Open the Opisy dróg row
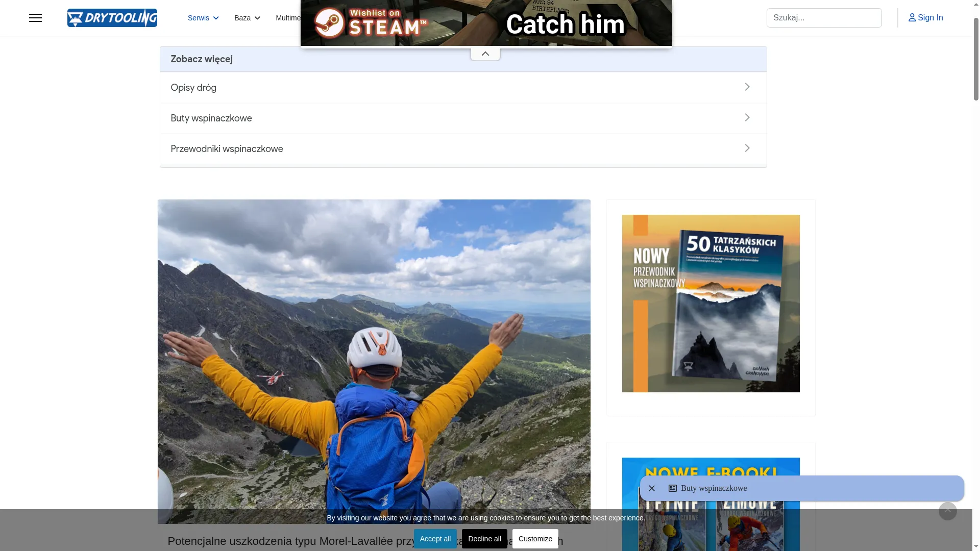The image size is (980, 551). 463,87
